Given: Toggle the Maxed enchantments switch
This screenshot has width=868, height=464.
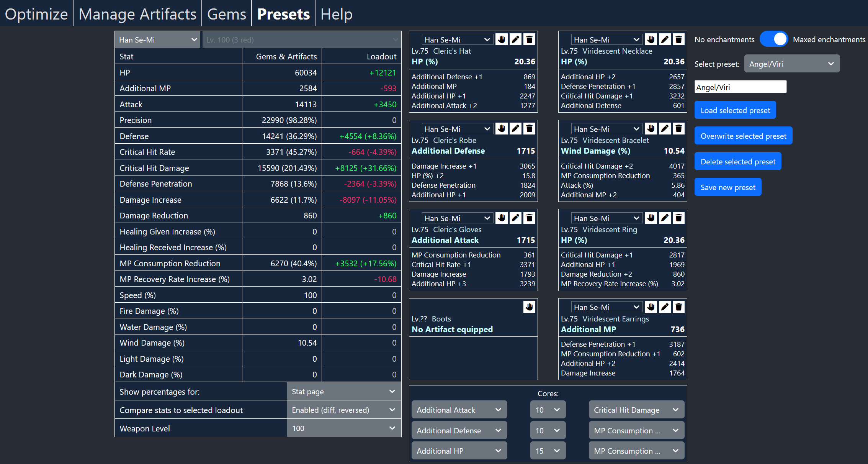Looking at the screenshot, I should (774, 39).
